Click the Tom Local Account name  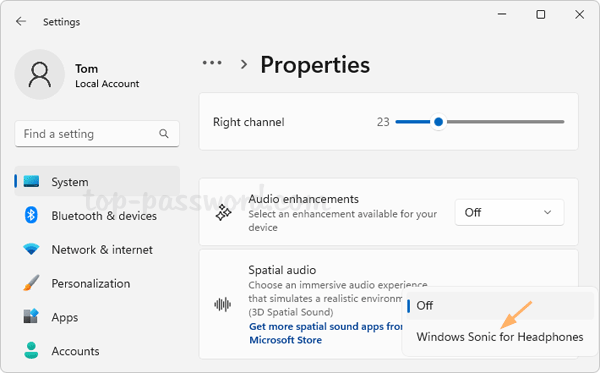(107, 76)
